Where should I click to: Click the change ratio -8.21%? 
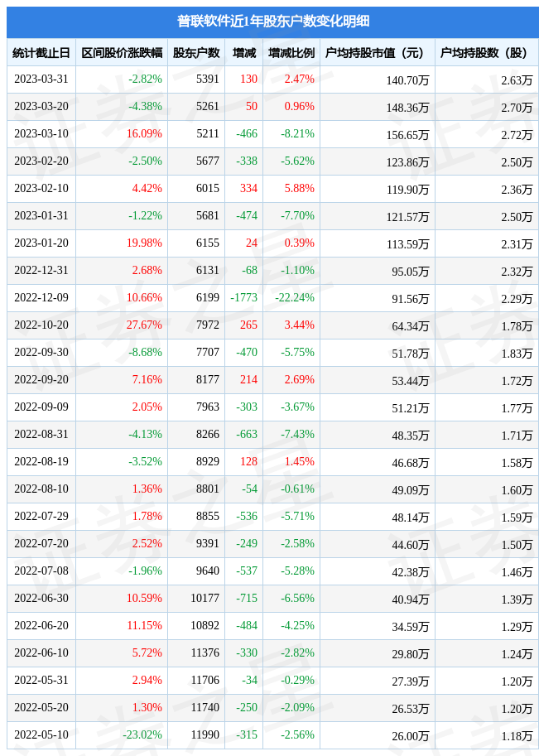(x=297, y=133)
